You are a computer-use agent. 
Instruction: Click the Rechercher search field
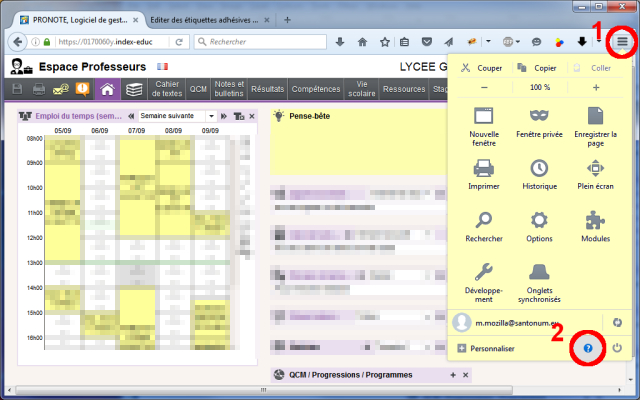pos(260,42)
